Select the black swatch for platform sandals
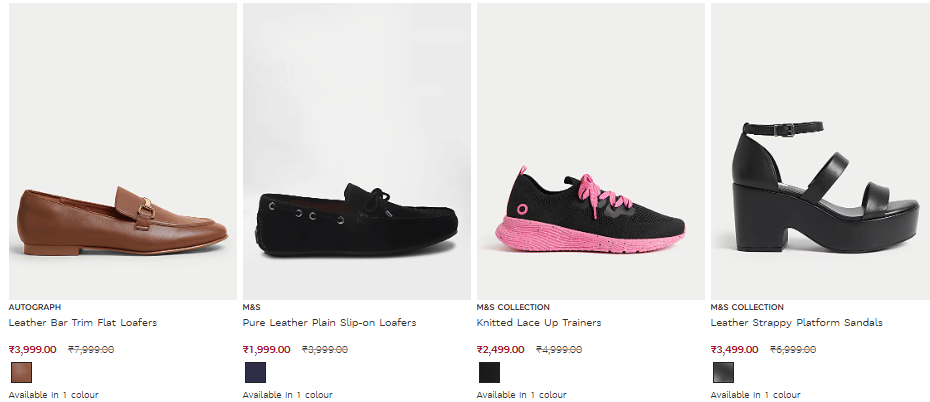930x402 pixels. (723, 373)
